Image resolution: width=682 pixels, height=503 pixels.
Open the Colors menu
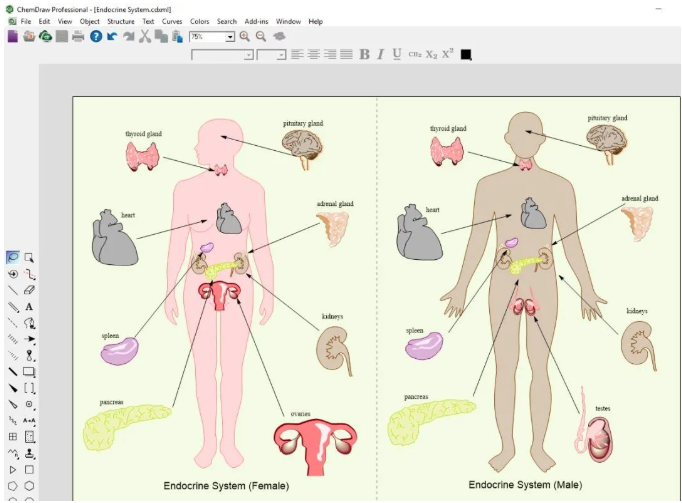[x=200, y=21]
